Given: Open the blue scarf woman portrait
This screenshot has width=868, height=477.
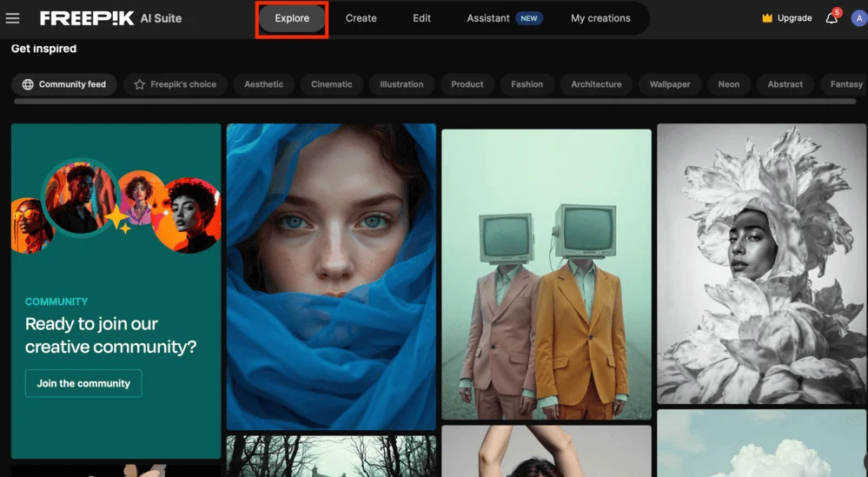Looking at the screenshot, I should pos(331,276).
